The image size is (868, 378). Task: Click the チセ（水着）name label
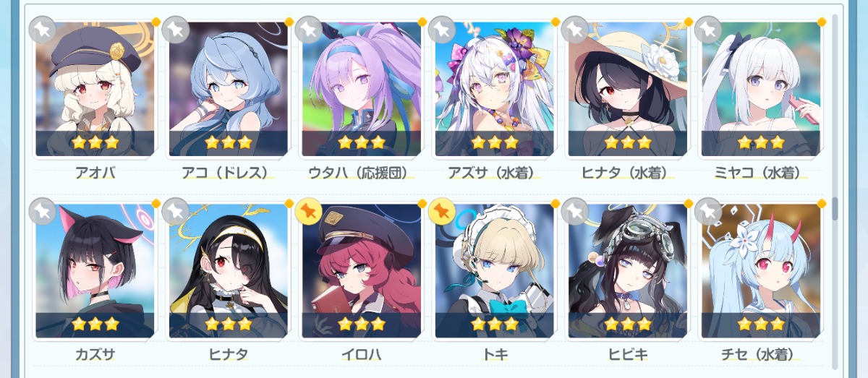(760, 354)
